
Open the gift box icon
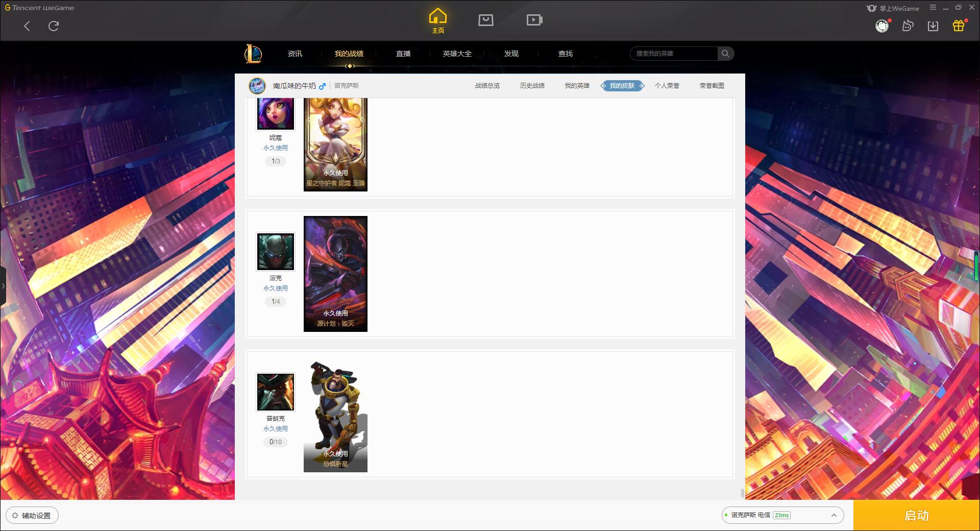click(959, 26)
